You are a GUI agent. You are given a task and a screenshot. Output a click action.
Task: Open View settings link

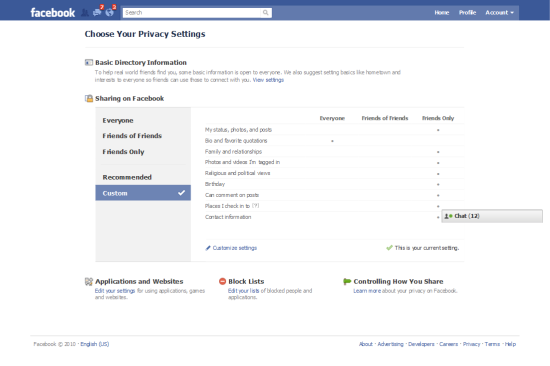[268, 80]
